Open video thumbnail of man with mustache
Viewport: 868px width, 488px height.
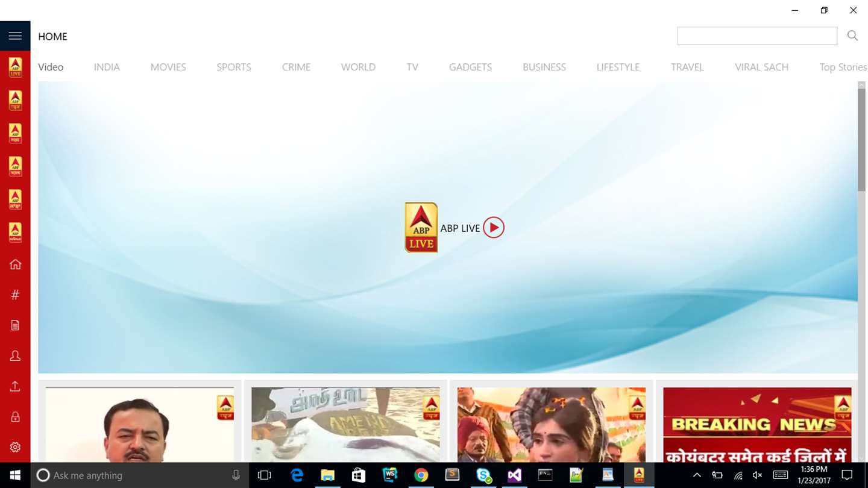point(140,425)
